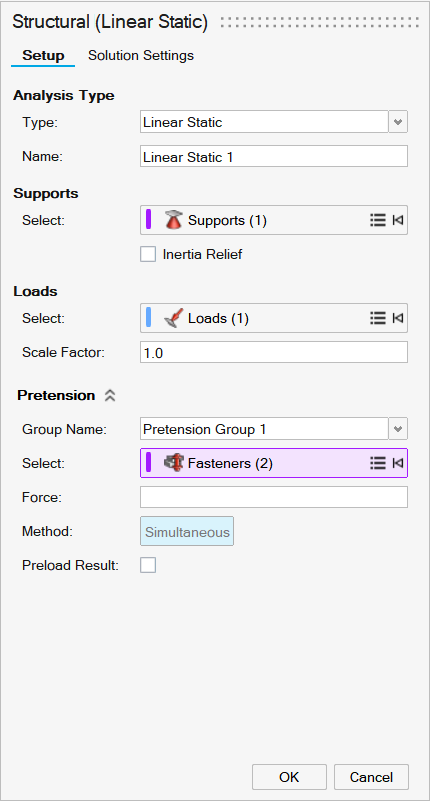Switch to the Solution Settings tab
430x801 pixels.
tap(141, 55)
